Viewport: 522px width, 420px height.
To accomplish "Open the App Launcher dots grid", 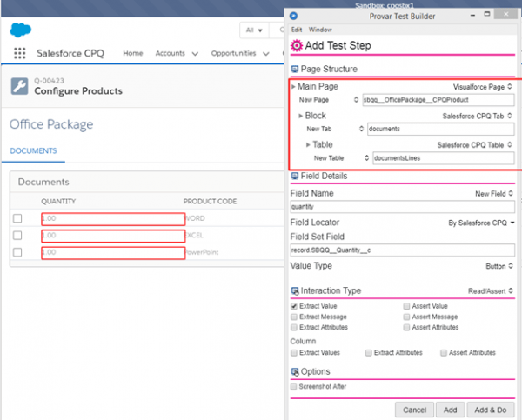I will coord(20,53).
